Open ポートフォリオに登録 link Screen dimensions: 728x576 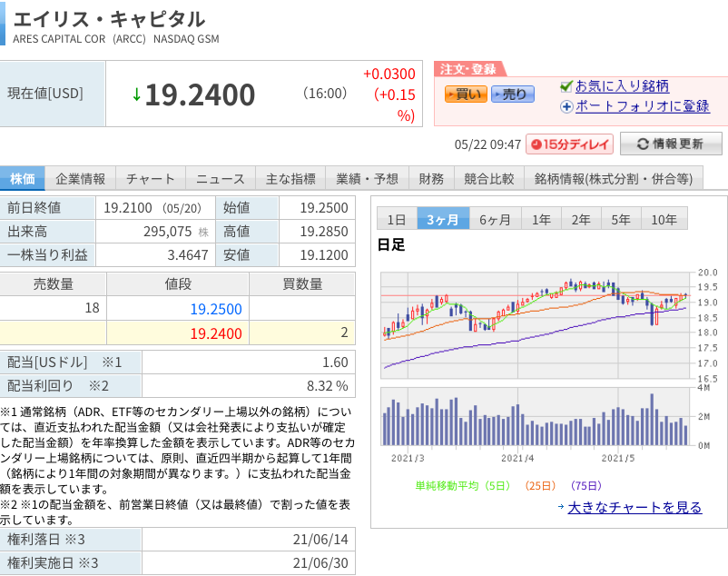(643, 106)
